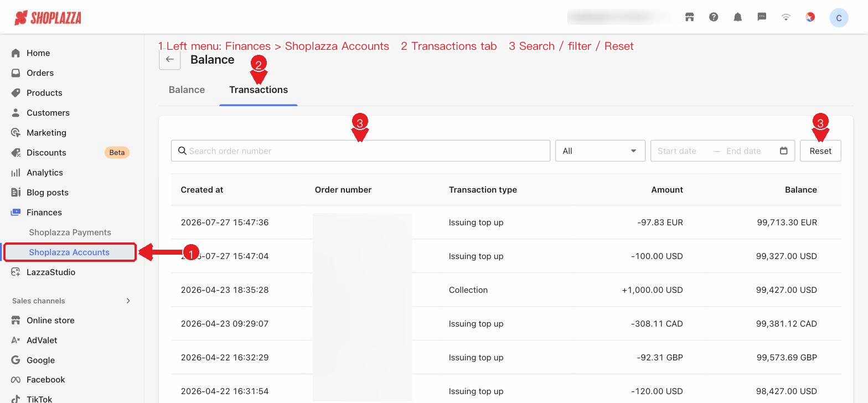This screenshot has width=868, height=403.
Task: Click the red and blue round icon
Action: (810, 17)
